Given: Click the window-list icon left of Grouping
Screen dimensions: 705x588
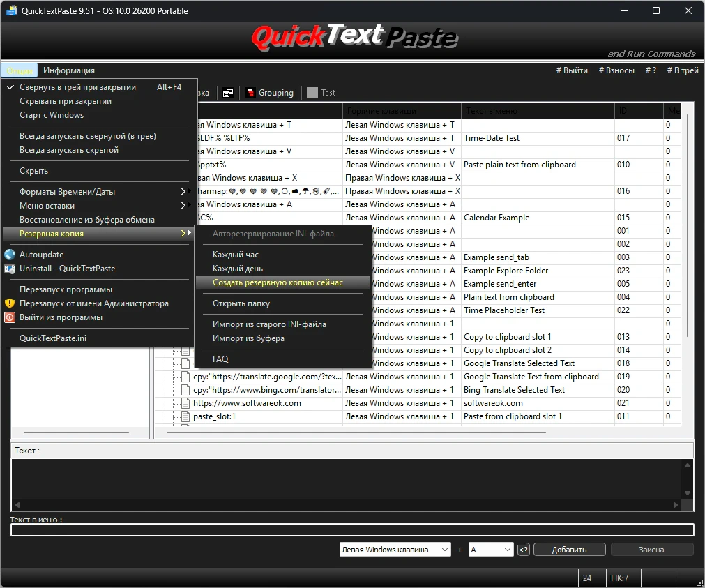Looking at the screenshot, I should click(228, 93).
